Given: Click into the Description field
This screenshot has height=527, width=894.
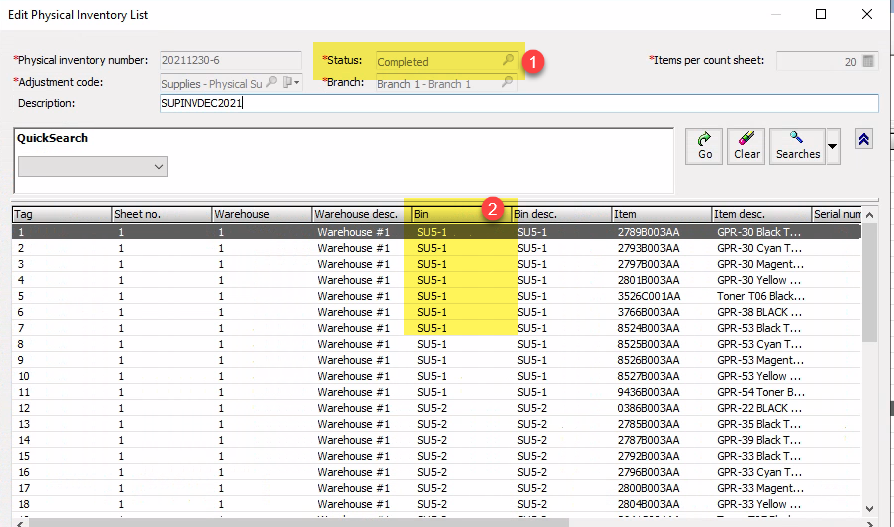Looking at the screenshot, I should point(519,103).
